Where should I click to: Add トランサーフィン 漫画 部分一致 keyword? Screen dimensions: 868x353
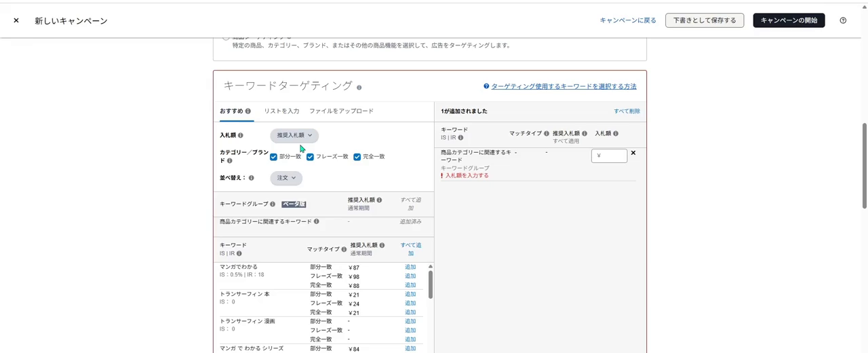[x=410, y=322]
